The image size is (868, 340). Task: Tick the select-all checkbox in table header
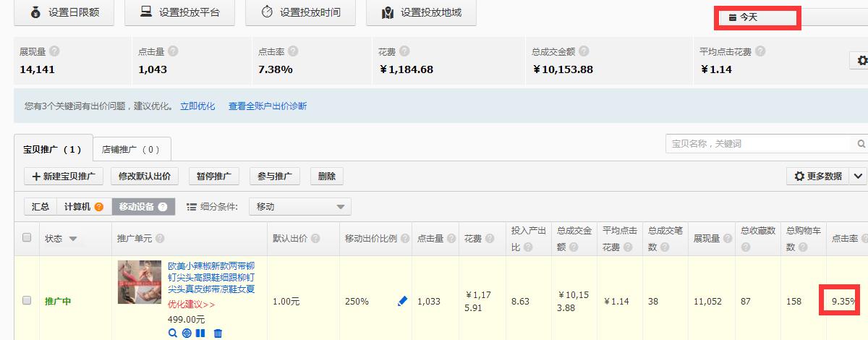(27, 237)
